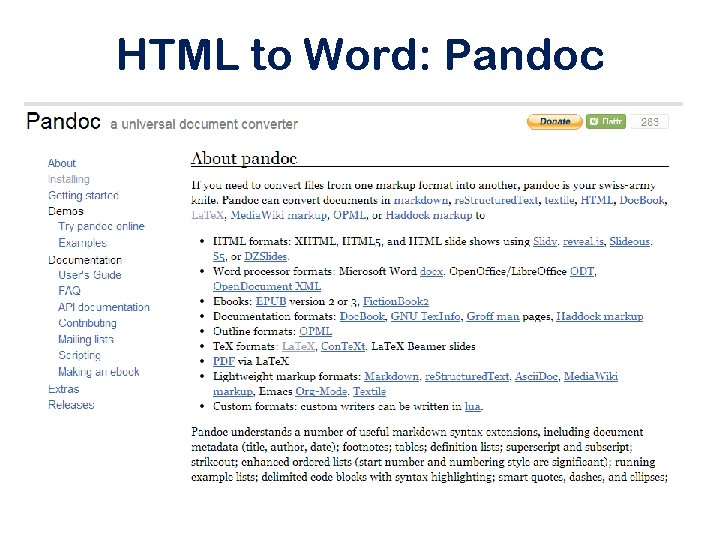
Task: Follow the Org-Mode link
Action: coord(321,392)
